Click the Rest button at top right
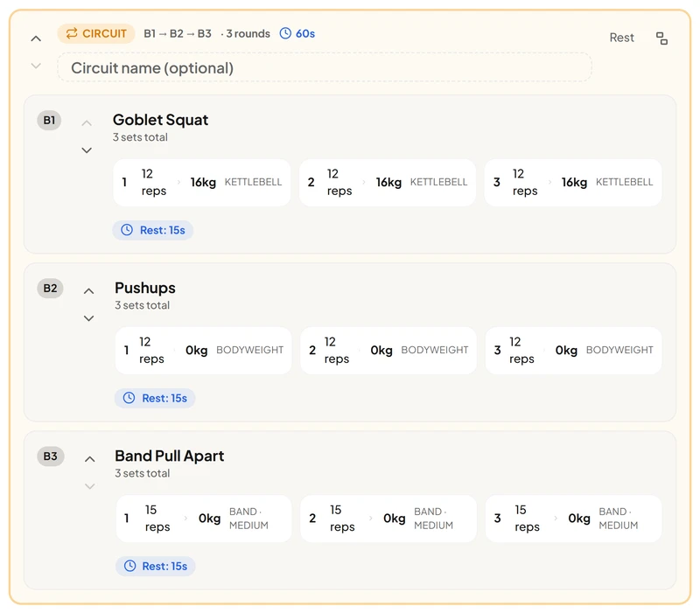The width and height of the screenshot is (700, 613). 621,38
